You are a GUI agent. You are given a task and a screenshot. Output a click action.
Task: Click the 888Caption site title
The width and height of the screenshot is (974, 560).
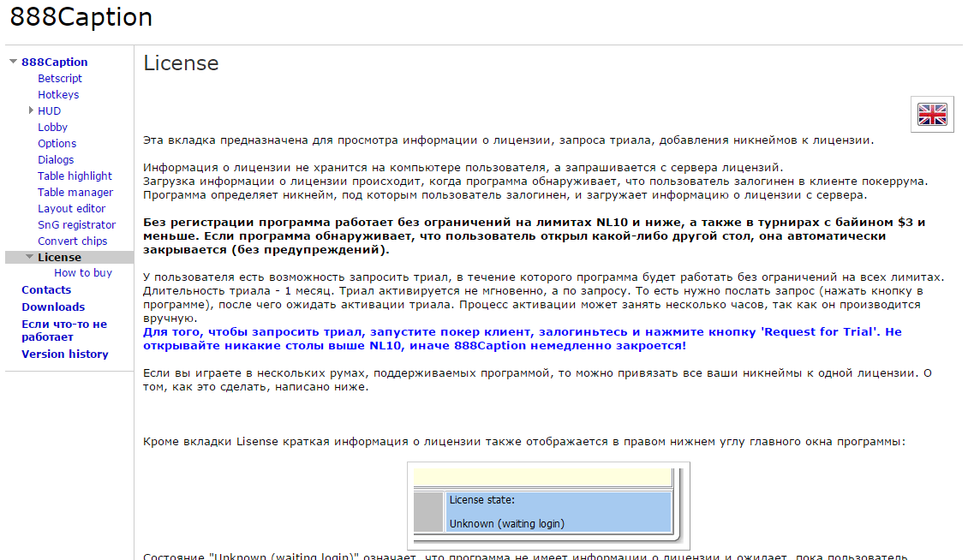click(81, 17)
